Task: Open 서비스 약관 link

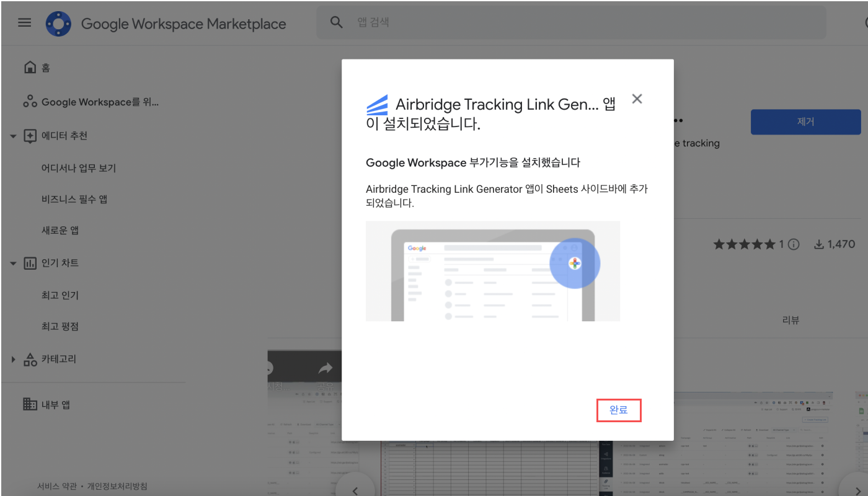Action: [56, 487]
